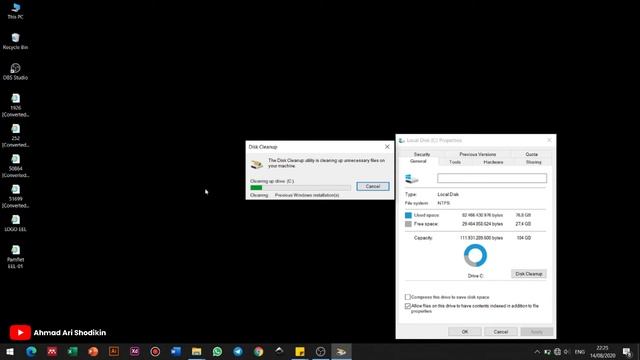Screen dimensions: 640x360
Task: Switch to OBS Studio in the taskbar
Action: point(320,351)
